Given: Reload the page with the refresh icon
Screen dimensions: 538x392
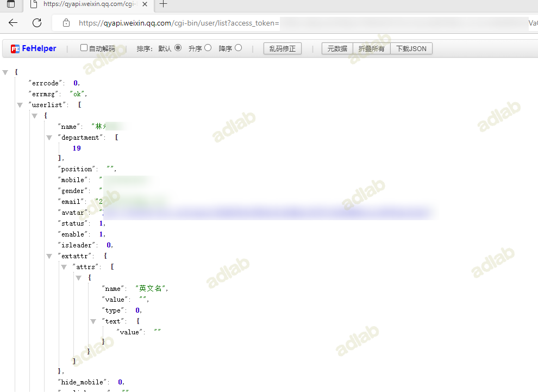Looking at the screenshot, I should 37,23.
